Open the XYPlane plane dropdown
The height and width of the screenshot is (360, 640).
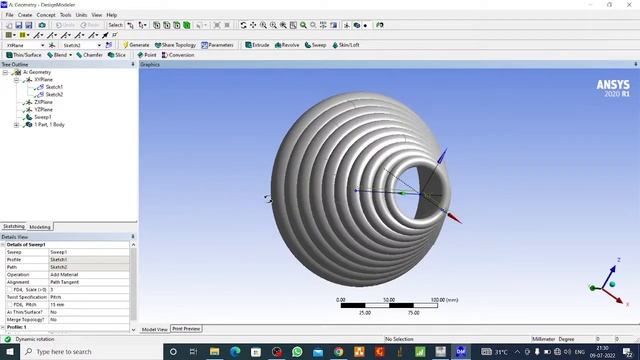click(42, 45)
